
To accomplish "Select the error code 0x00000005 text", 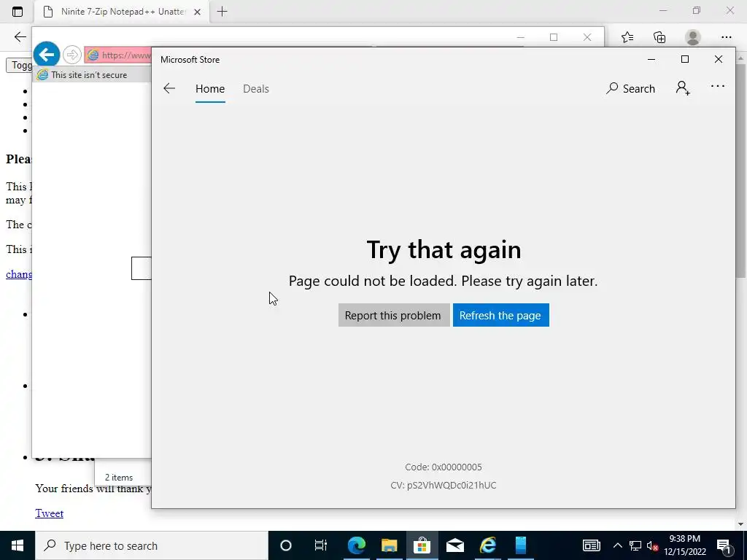I will point(444,467).
